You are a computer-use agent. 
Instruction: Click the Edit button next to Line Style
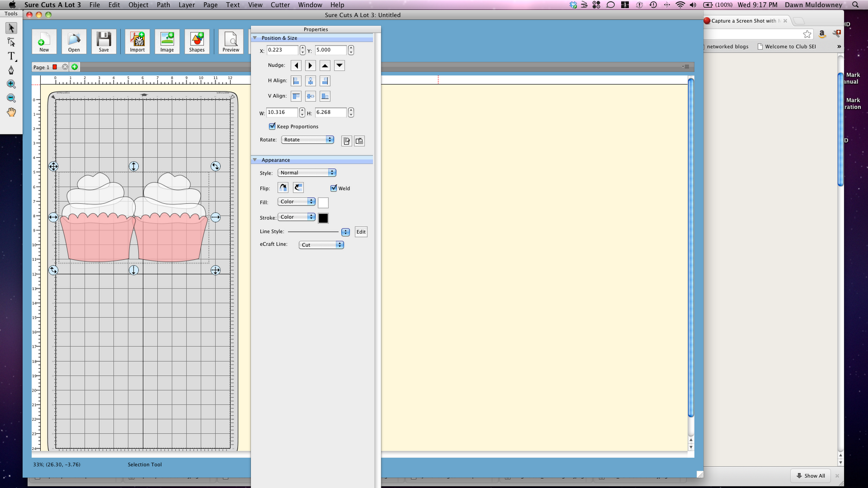coord(360,232)
